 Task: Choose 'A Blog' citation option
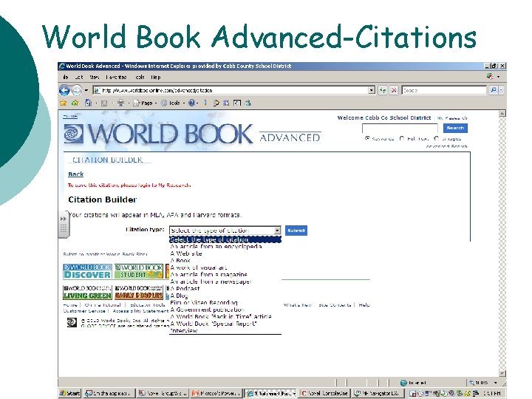click(225, 296)
